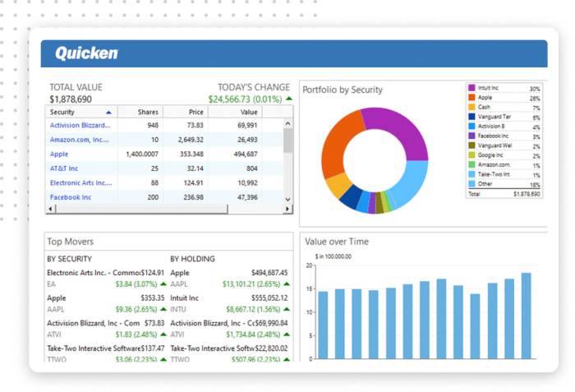This screenshot has width=575, height=392.
Task: Click the green up arrow beside Today's Change
Action: click(288, 99)
